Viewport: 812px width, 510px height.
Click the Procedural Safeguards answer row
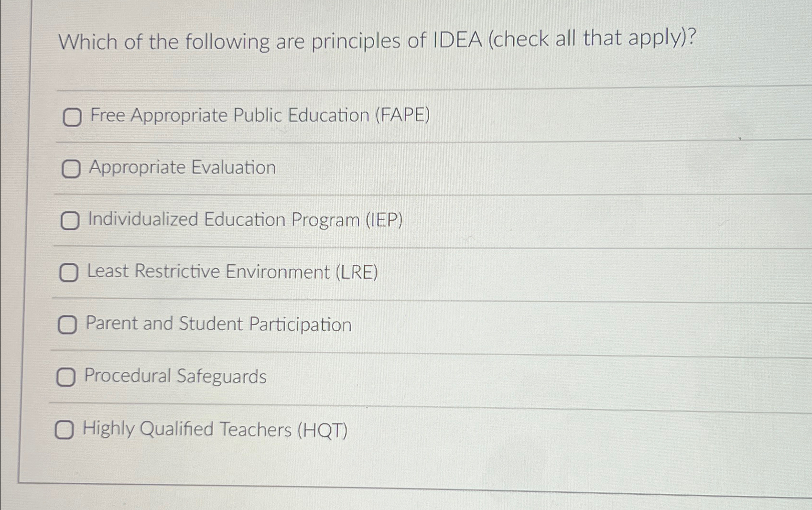click(175, 377)
